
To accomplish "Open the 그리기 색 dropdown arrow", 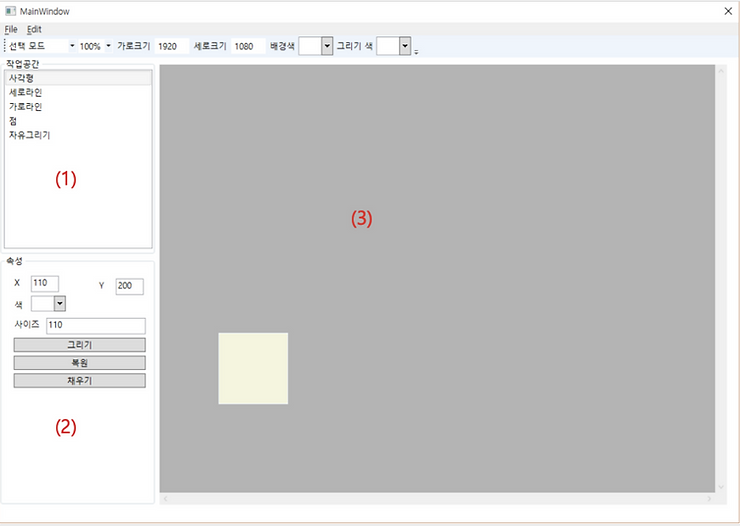I will pos(405,46).
